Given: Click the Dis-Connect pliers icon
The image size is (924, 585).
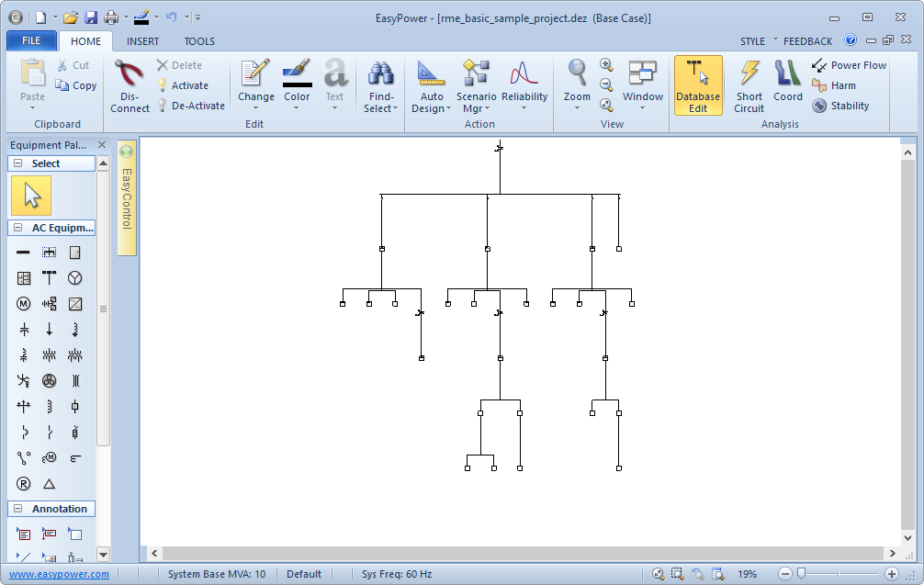Looking at the screenshot, I should [x=130, y=73].
